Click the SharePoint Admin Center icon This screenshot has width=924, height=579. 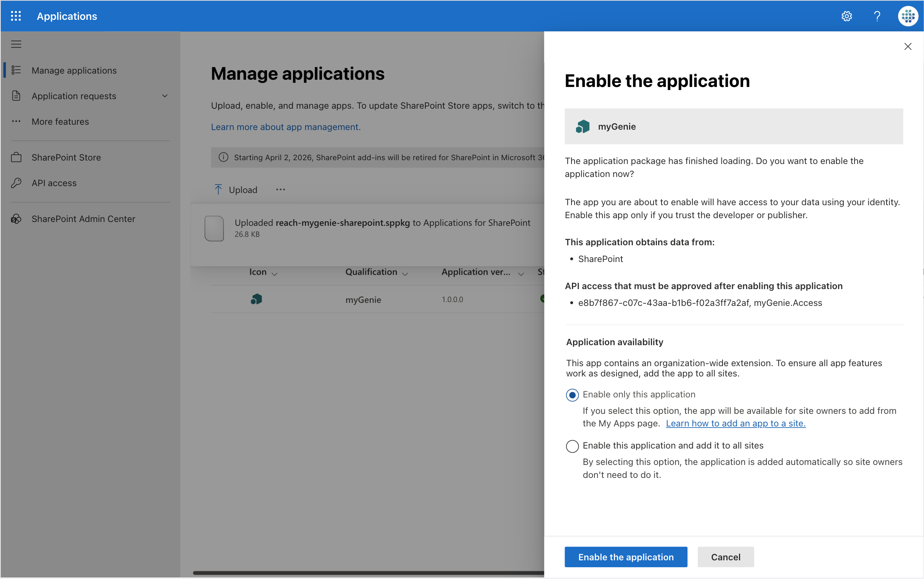pos(16,219)
